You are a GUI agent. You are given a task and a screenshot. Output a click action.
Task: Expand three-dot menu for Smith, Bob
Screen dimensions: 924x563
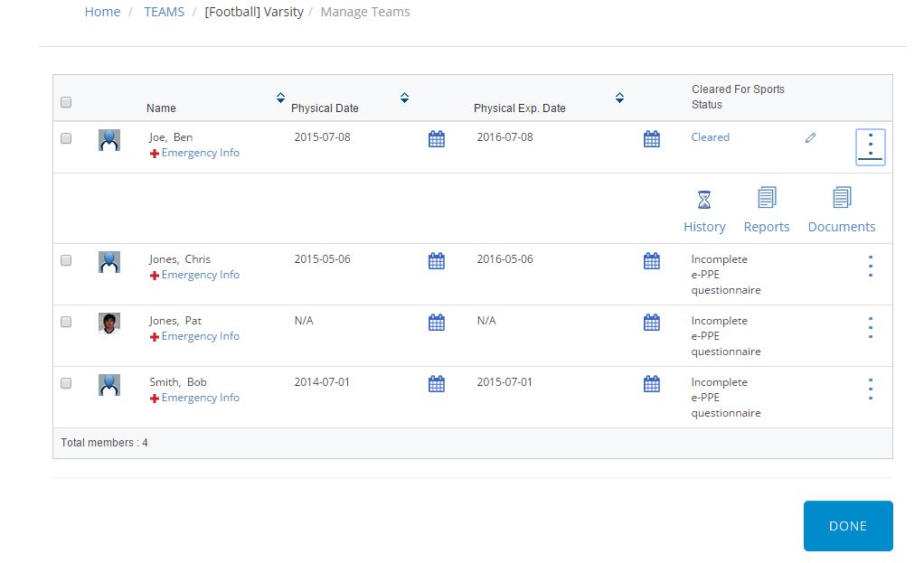pyautogui.click(x=871, y=389)
